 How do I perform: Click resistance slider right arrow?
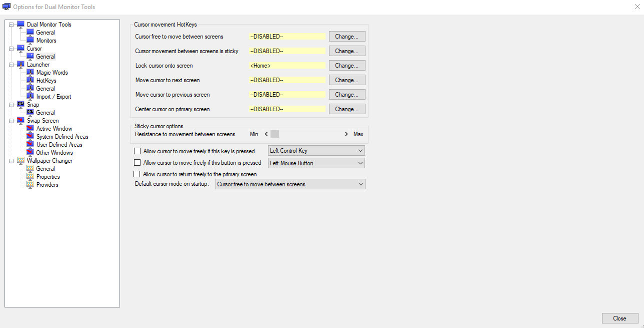346,134
